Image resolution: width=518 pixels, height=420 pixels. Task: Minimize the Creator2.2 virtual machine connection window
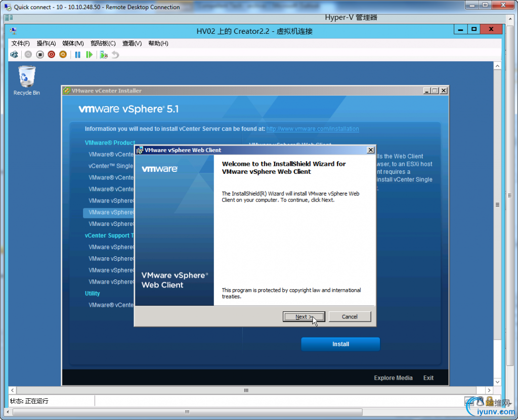460,30
